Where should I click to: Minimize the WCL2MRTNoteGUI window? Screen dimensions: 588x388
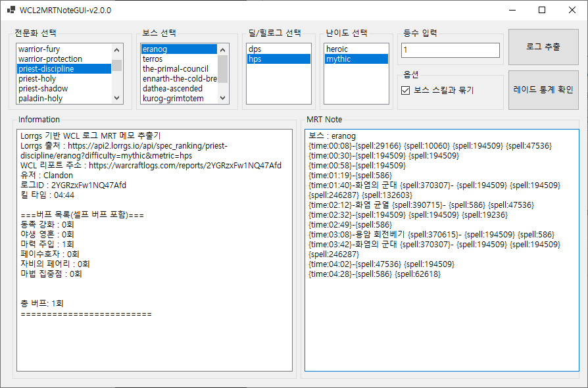pos(512,10)
